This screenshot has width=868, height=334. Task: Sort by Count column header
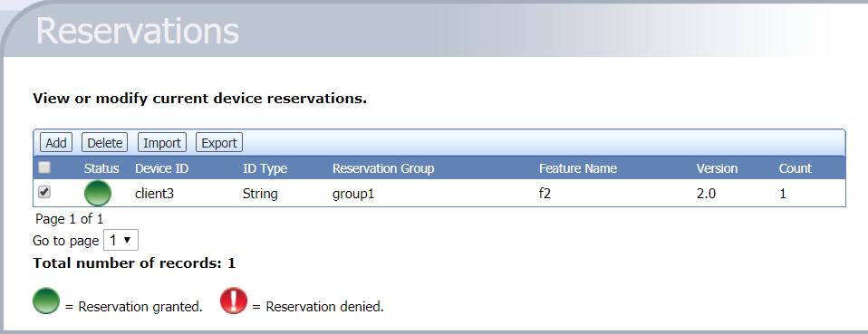coord(795,168)
